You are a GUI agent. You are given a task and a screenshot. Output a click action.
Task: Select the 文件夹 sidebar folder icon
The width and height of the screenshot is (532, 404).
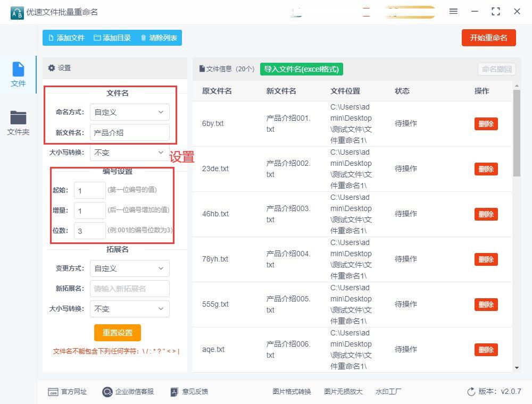[x=18, y=117]
